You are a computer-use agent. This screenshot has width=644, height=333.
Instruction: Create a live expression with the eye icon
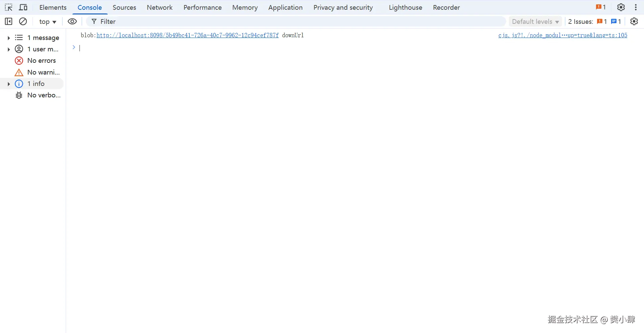(72, 21)
